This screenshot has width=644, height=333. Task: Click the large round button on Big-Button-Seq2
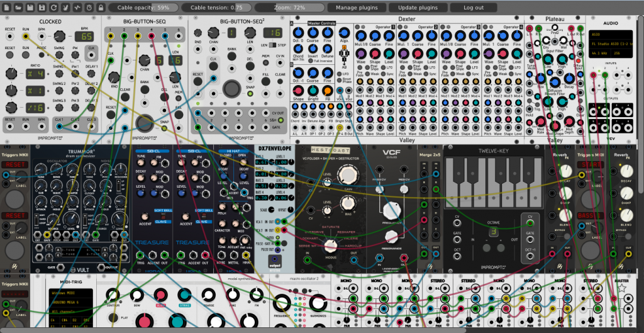[x=231, y=89]
